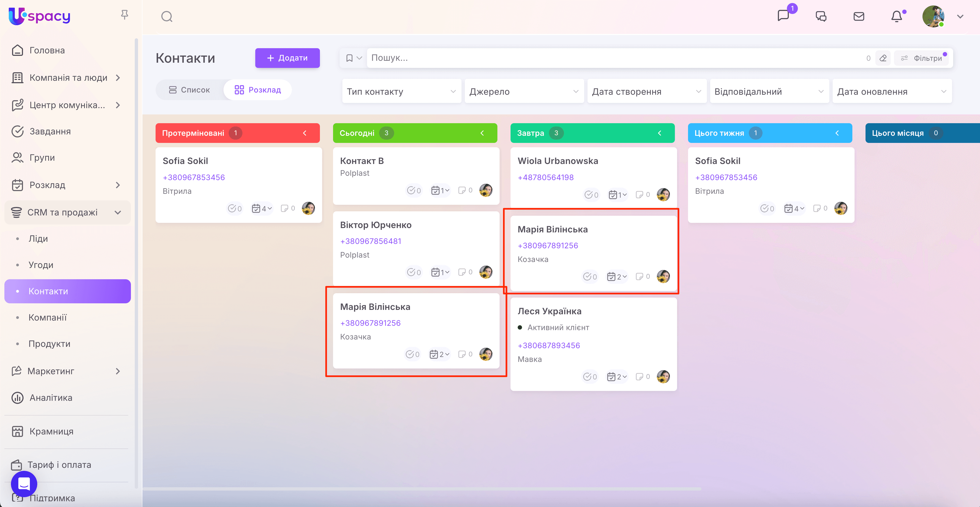Open Продукти submenu item
The width and height of the screenshot is (980, 507).
pos(68,344)
